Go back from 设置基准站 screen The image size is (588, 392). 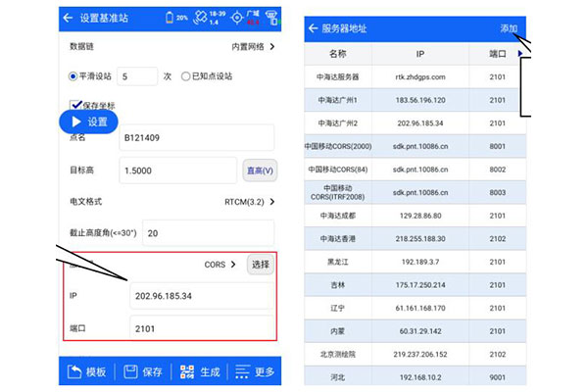pyautogui.click(x=69, y=18)
